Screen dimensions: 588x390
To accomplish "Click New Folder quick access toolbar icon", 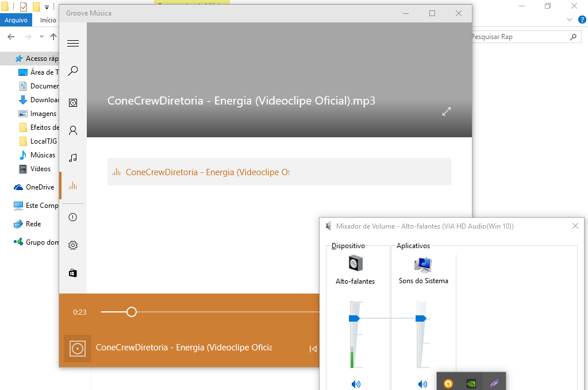I will click(36, 7).
